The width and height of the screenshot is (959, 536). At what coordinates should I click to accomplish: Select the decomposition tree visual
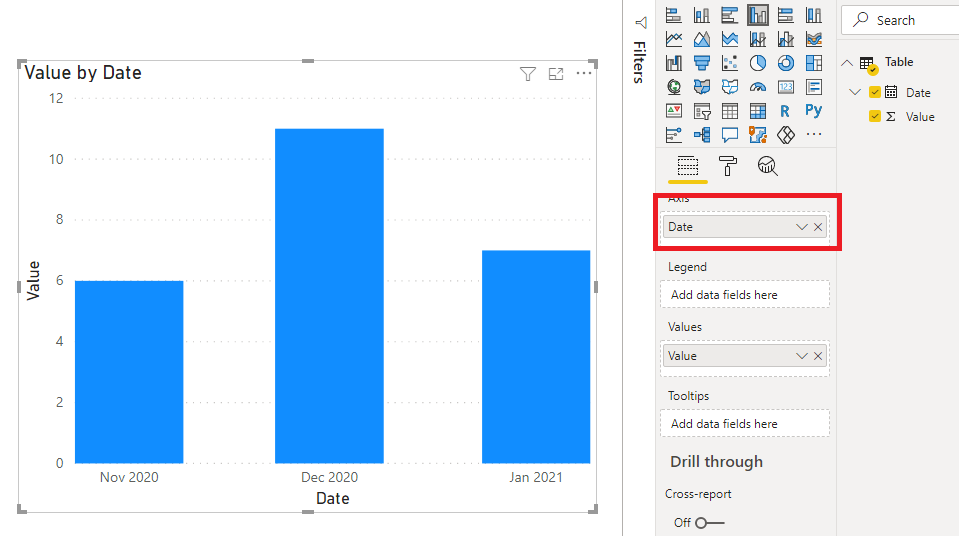pos(702,135)
